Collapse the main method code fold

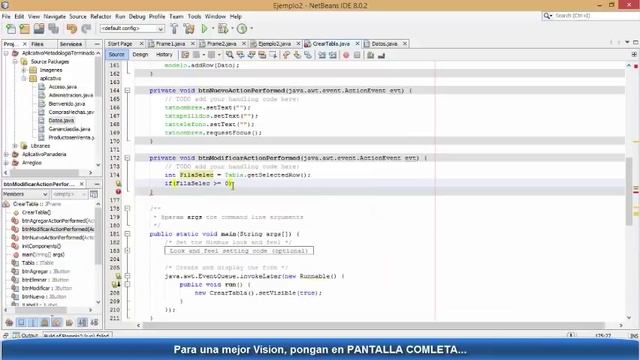tap(127, 234)
